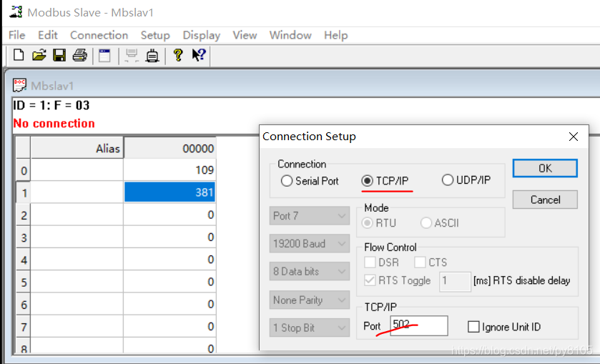Click the RTS disable delay field

tap(455, 281)
